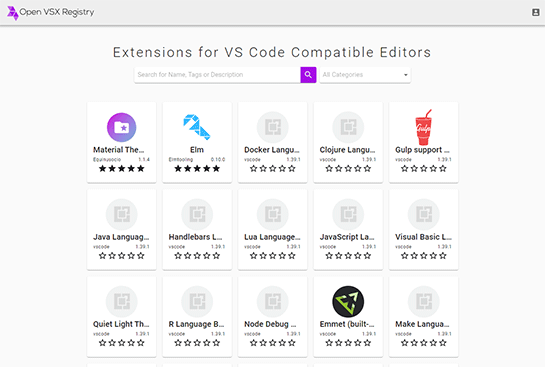Image resolution: width=545 pixels, height=367 pixels.
Task: Open the Node Debug placeholder icon
Action: 272,301
